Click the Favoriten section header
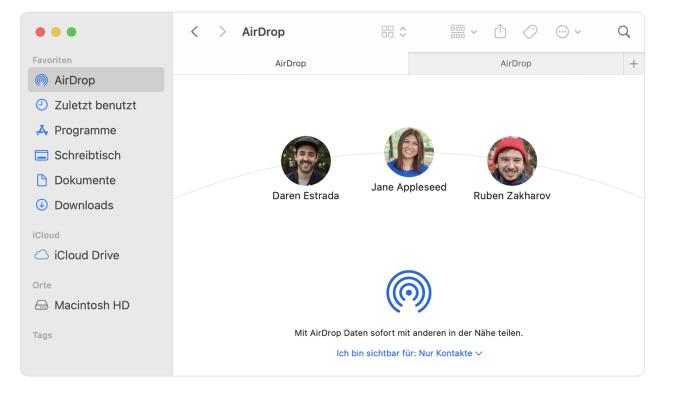 coord(52,60)
